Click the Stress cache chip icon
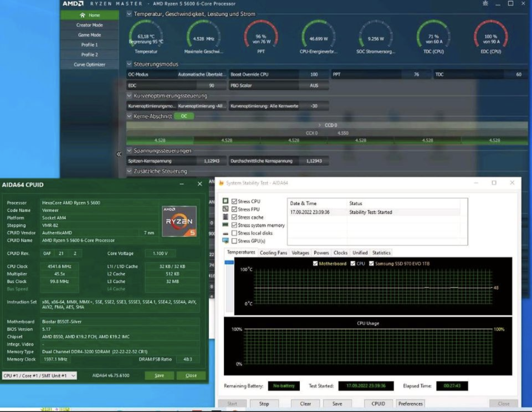Viewport: 532px width, 412px height. click(x=225, y=217)
